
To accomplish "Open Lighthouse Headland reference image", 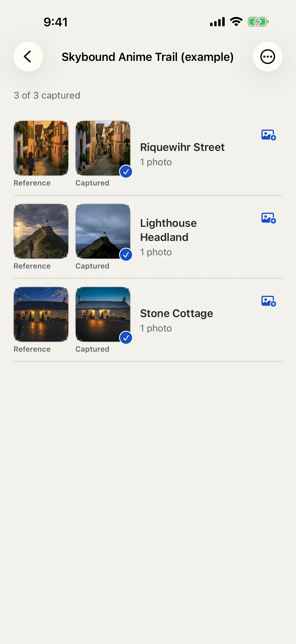I will (41, 231).
